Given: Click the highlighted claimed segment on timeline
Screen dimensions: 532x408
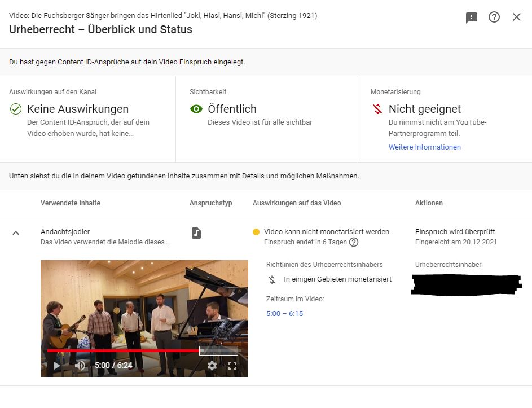Looking at the screenshot, I should pyautogui.click(x=218, y=350).
